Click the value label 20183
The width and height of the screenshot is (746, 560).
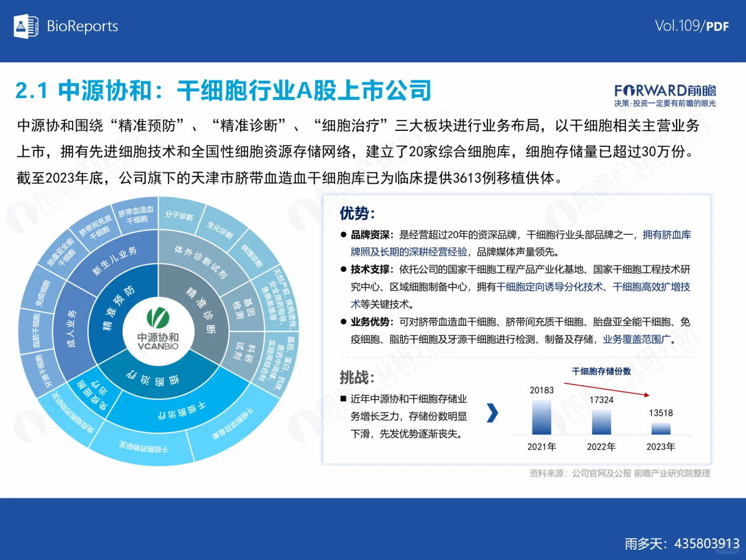[x=542, y=390]
